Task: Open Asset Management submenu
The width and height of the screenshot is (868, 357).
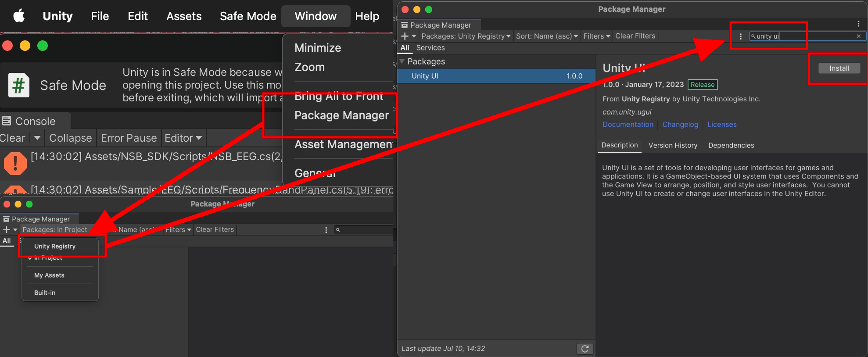Action: (343, 144)
